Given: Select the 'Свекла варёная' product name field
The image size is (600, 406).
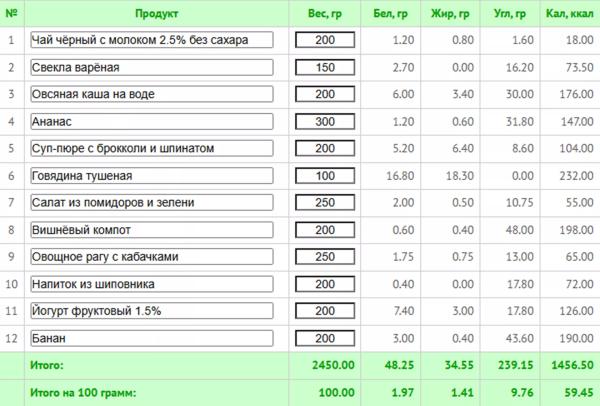Looking at the screenshot, I should (151, 67).
